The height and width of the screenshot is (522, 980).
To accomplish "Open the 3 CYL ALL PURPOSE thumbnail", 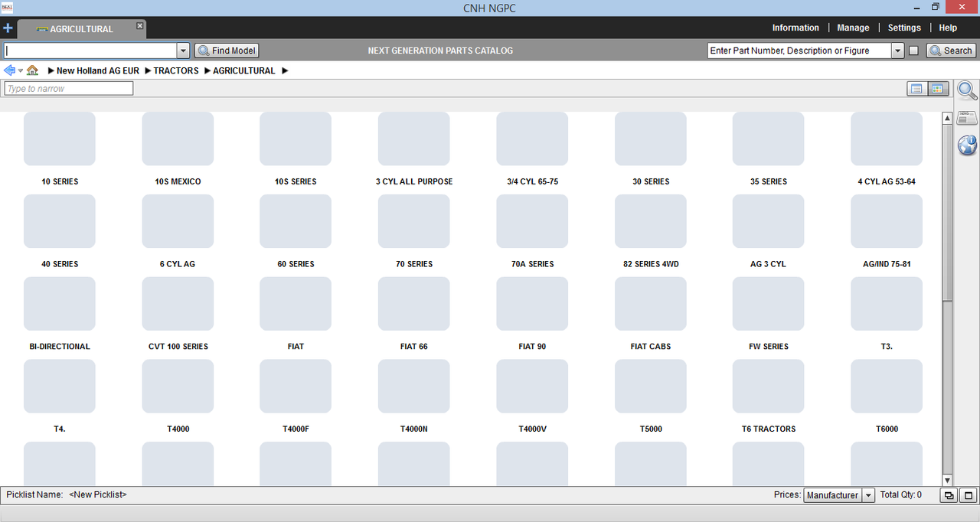I will 414,139.
